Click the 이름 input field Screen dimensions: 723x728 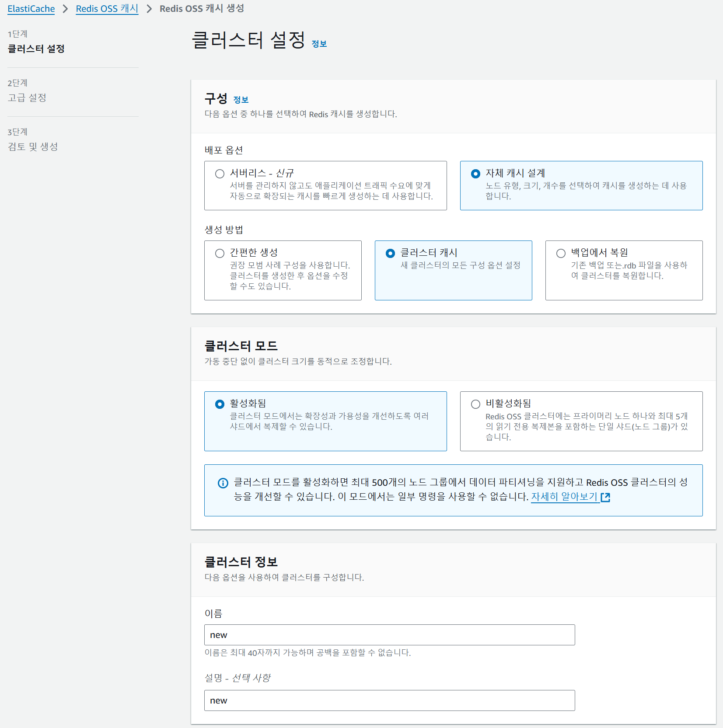click(389, 635)
